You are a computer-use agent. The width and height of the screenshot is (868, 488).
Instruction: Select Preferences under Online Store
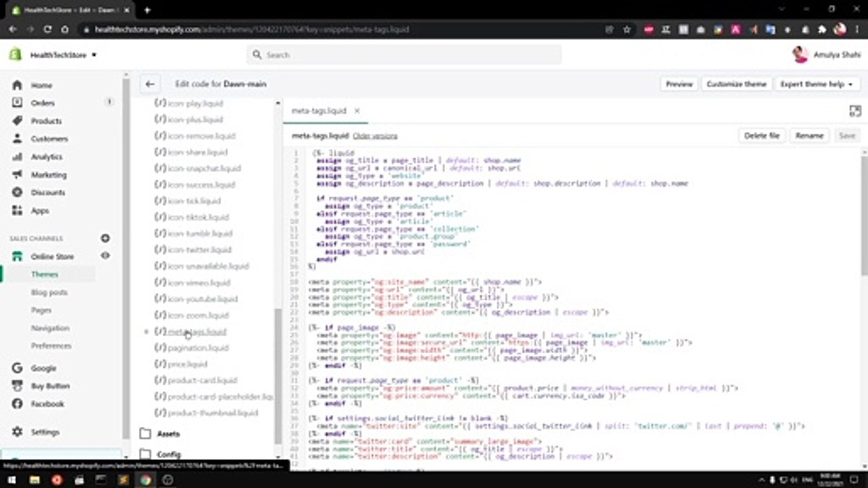pos(51,346)
